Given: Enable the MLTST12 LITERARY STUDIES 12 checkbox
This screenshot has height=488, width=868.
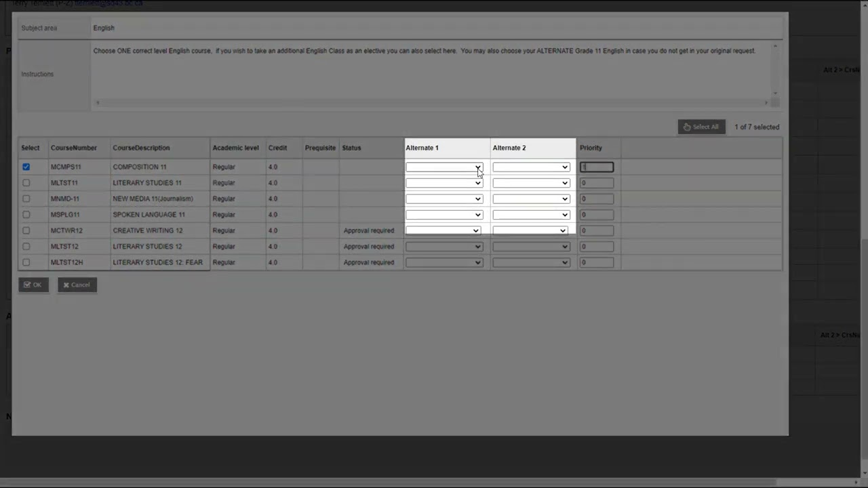Looking at the screenshot, I should pyautogui.click(x=26, y=247).
